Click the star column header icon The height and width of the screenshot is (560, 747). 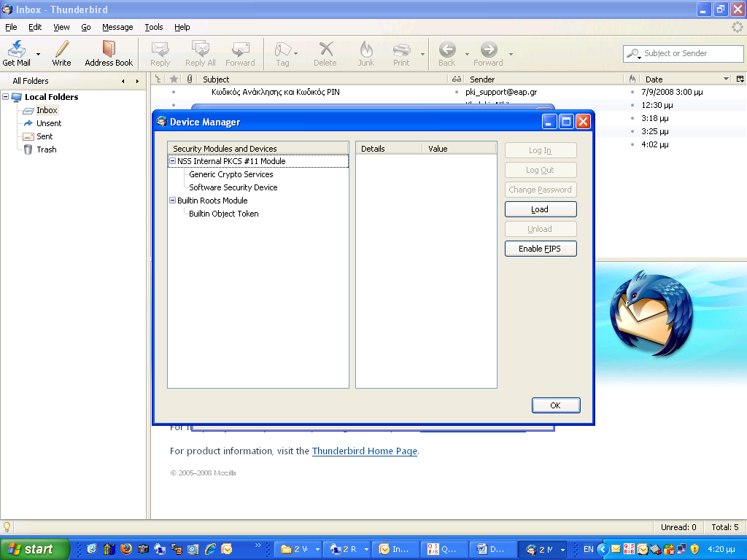[x=174, y=79]
